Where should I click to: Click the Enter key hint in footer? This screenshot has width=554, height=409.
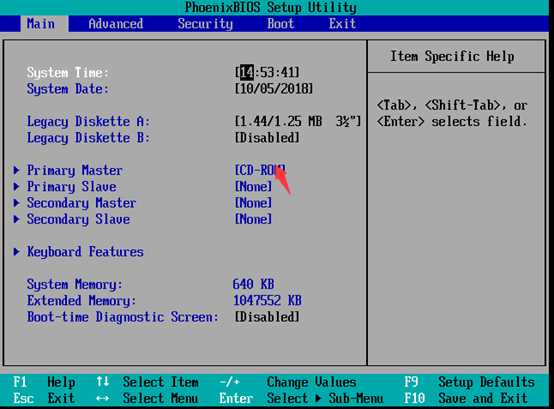click(x=236, y=398)
